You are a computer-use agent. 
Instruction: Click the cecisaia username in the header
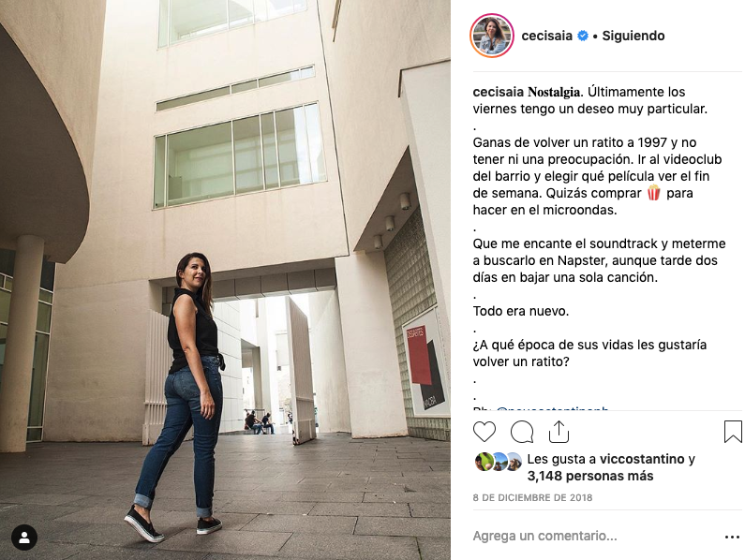pyautogui.click(x=547, y=36)
